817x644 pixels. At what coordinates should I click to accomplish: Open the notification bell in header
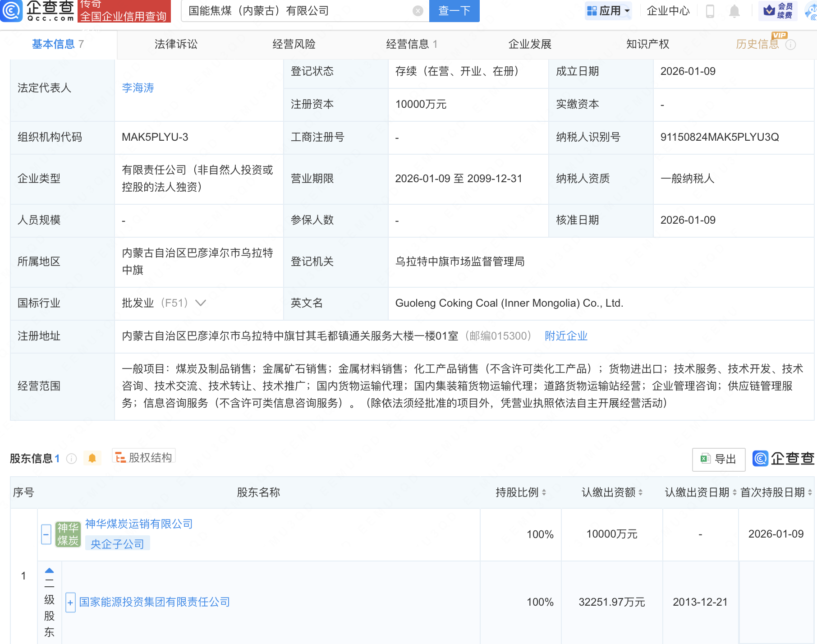(x=734, y=11)
